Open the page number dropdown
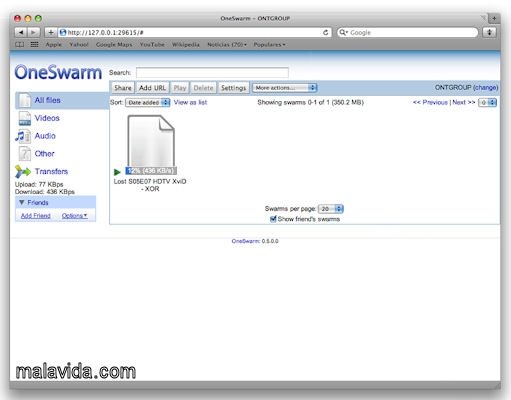Viewport: 511px width, 400px height. (487, 102)
